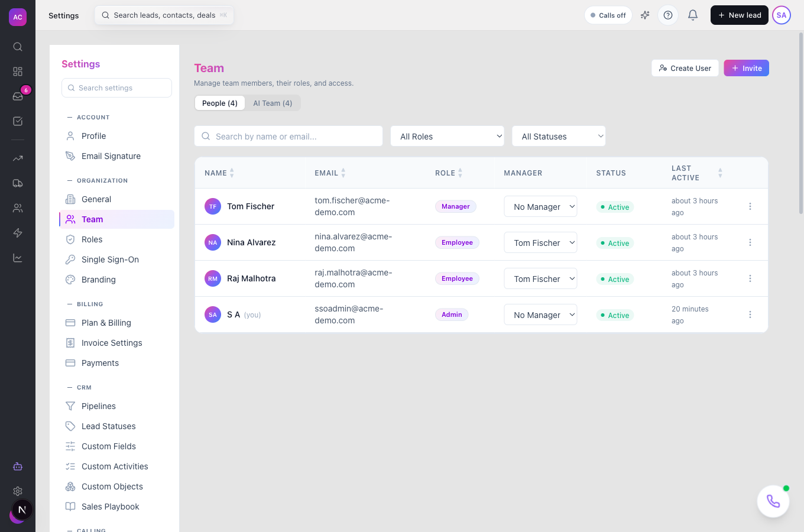Open the help question mark icon

668,15
